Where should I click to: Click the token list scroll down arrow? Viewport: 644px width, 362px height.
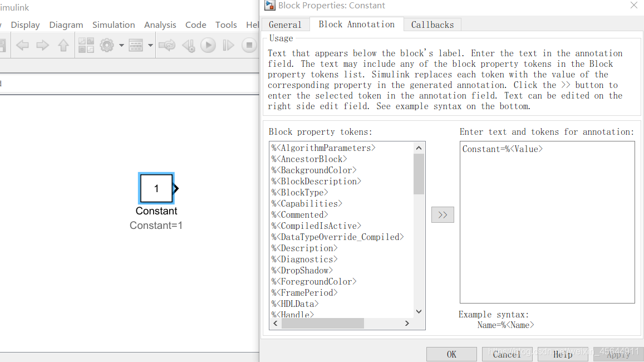(419, 311)
